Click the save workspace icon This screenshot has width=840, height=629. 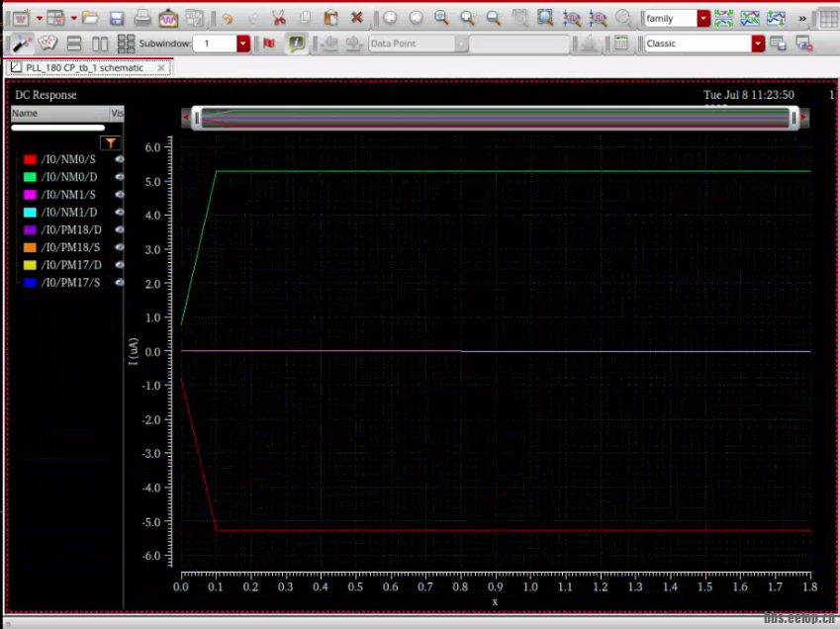coord(778,44)
